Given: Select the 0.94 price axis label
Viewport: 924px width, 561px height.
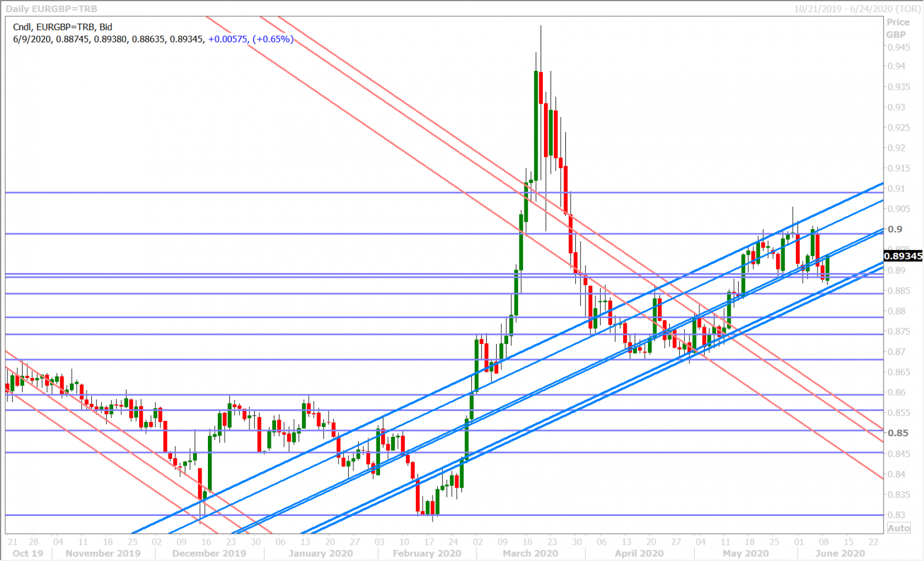Looking at the screenshot, I should (896, 66).
